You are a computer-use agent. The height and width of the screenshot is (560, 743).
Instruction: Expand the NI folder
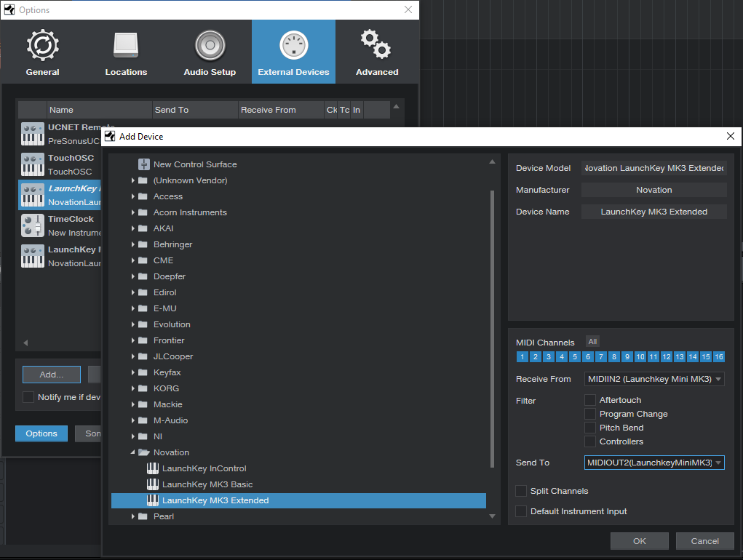point(132,436)
